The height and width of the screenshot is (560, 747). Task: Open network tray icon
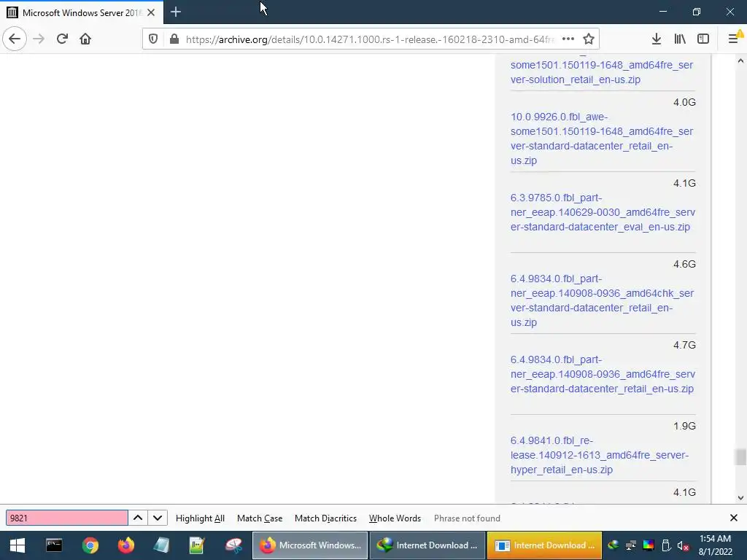click(x=631, y=545)
